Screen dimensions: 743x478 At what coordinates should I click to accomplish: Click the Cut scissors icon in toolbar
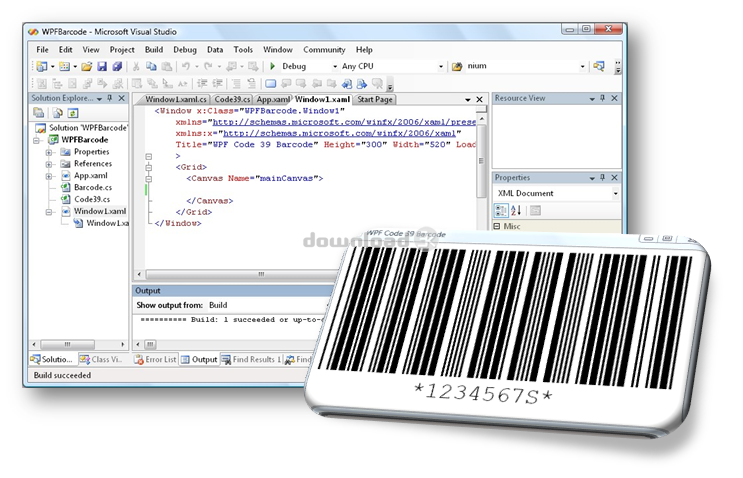(x=137, y=66)
